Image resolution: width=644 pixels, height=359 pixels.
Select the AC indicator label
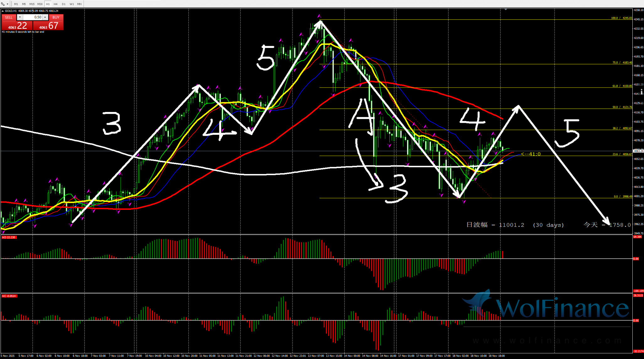9,296
